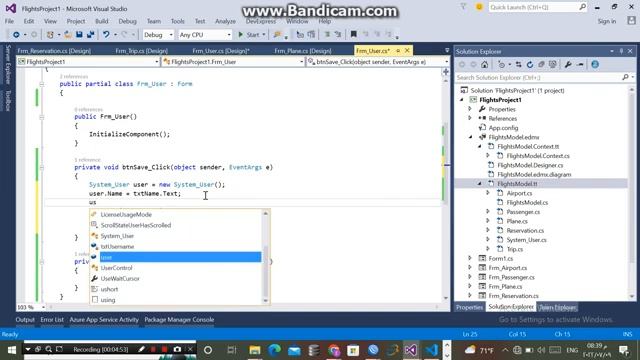The image size is (640, 360).
Task: Click the Open File folder icon
Action: pos(68,35)
